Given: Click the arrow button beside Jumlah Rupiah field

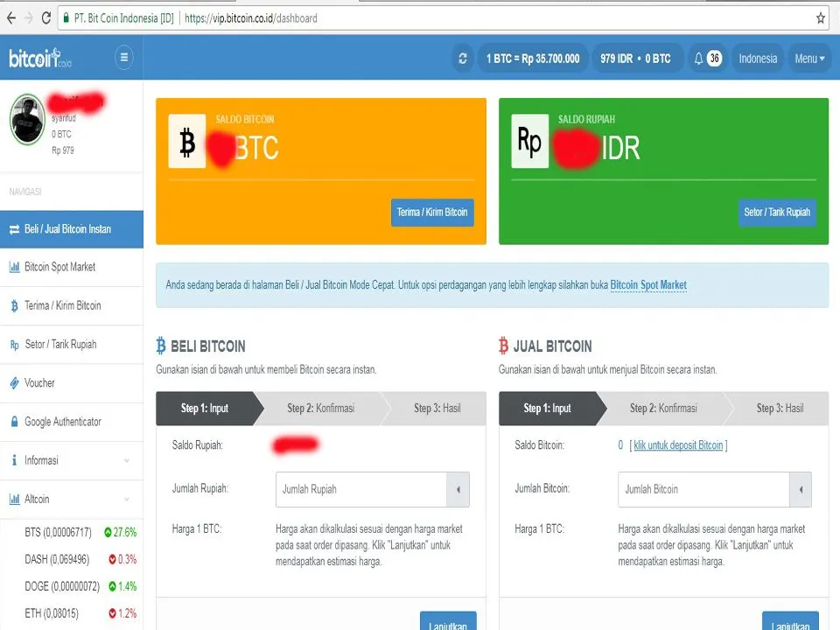Looking at the screenshot, I should 458,490.
